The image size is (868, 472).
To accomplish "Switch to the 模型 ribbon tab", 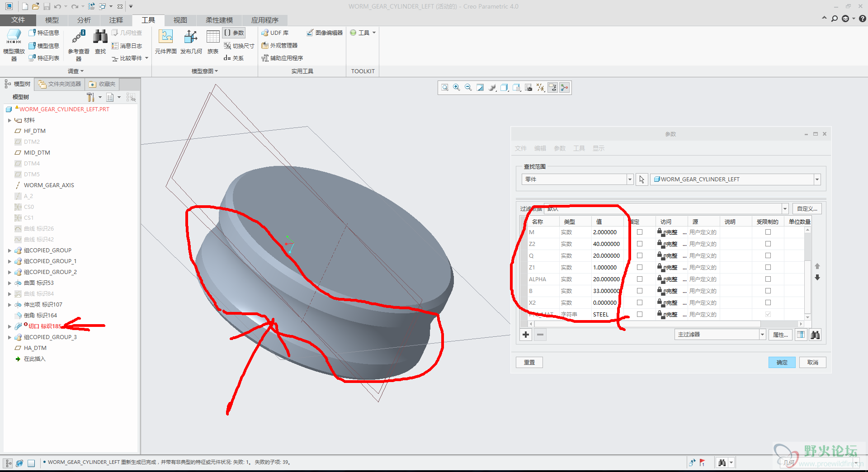I will 52,20.
